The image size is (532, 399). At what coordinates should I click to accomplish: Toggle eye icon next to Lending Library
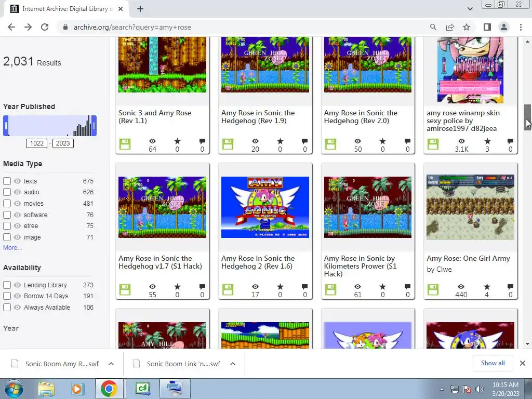[17, 285]
